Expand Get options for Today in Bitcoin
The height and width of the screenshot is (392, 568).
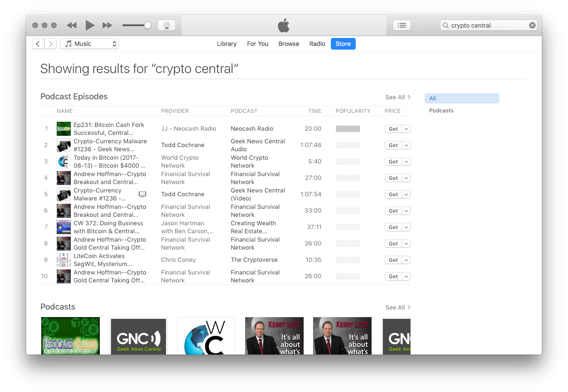(406, 162)
